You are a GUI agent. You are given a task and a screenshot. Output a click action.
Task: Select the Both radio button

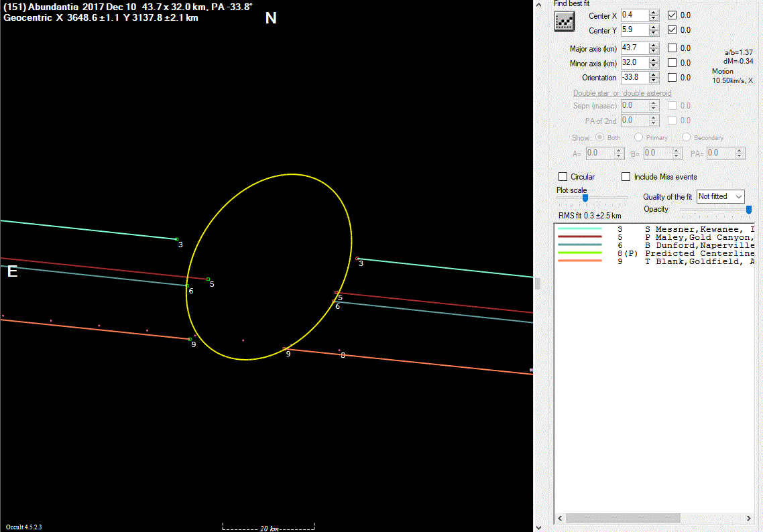point(599,137)
